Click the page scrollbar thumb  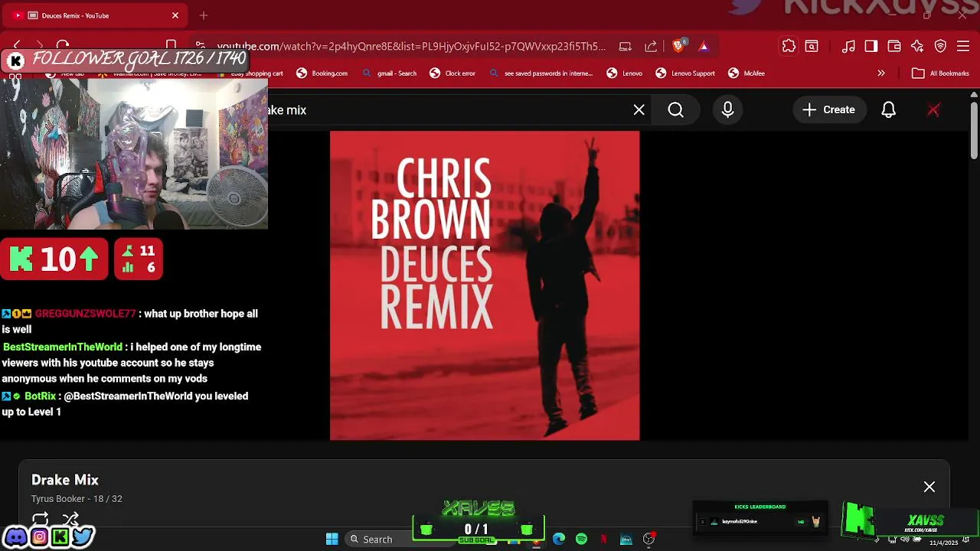pos(974,130)
